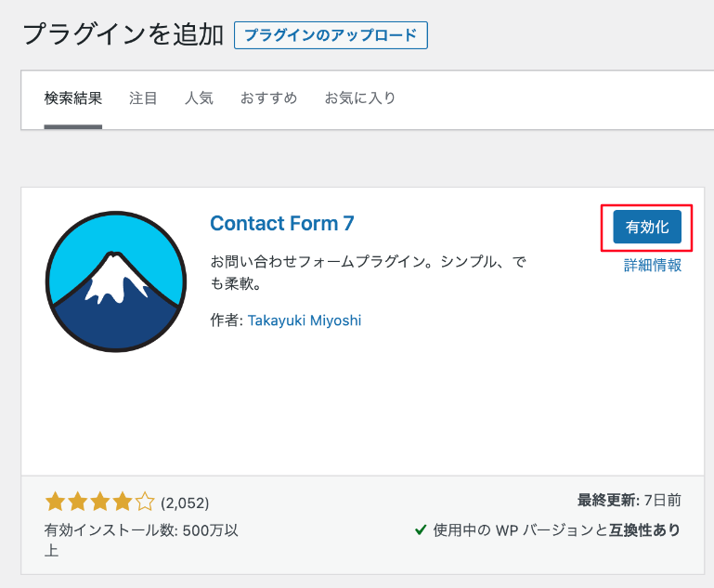The image size is (714, 588).
Task: Switch to the 検索結果 tab
Action: click(x=72, y=98)
